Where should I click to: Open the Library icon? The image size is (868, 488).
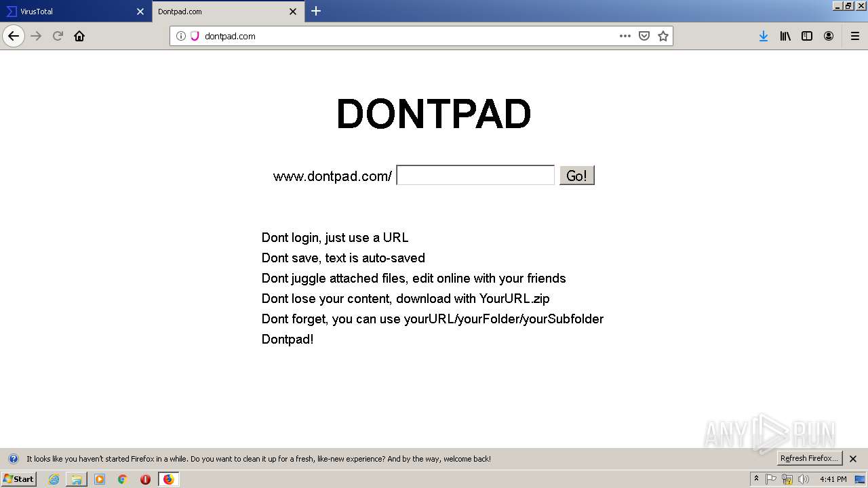point(785,36)
